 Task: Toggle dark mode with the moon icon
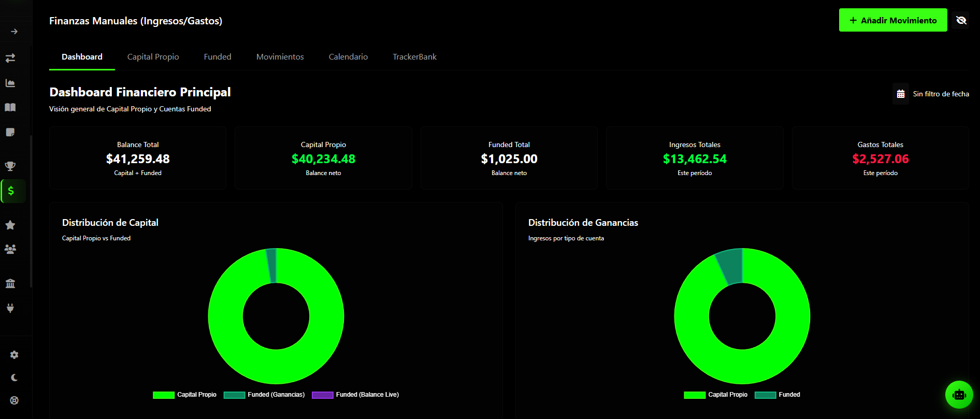click(x=14, y=378)
